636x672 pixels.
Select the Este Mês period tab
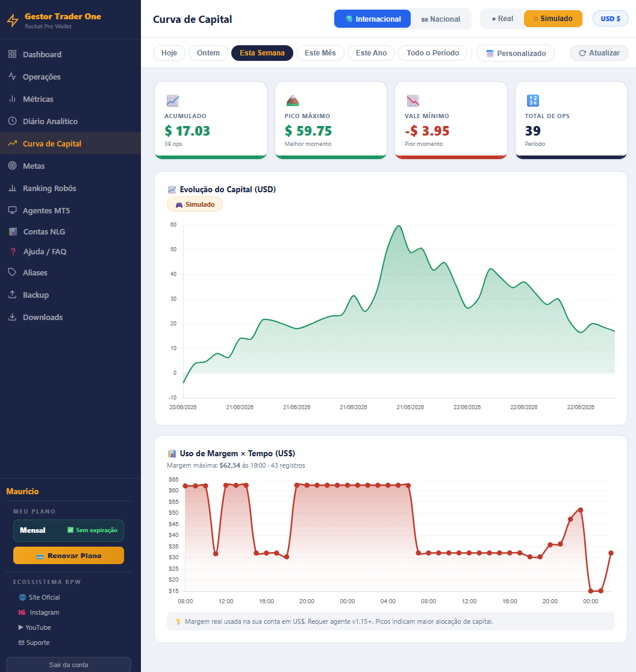(x=320, y=52)
